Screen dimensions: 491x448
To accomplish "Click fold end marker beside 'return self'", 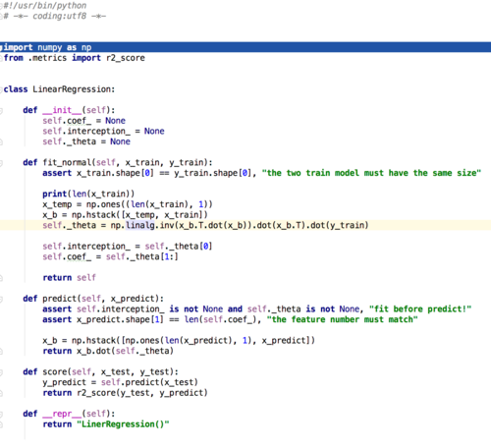I will (1, 278).
